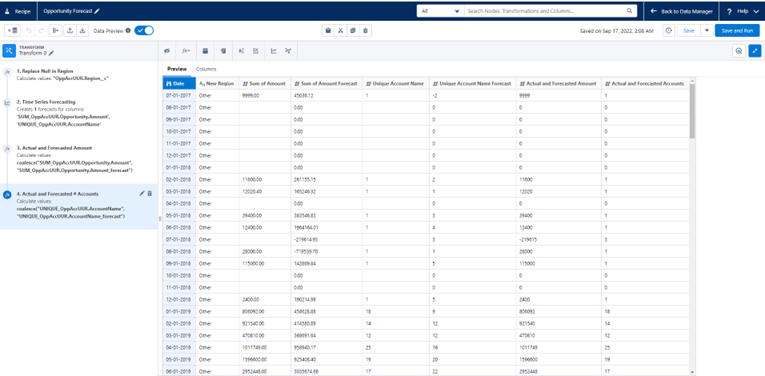The width and height of the screenshot is (765, 376).
Task: Delete step 4 with its trash icon
Action: click(150, 194)
